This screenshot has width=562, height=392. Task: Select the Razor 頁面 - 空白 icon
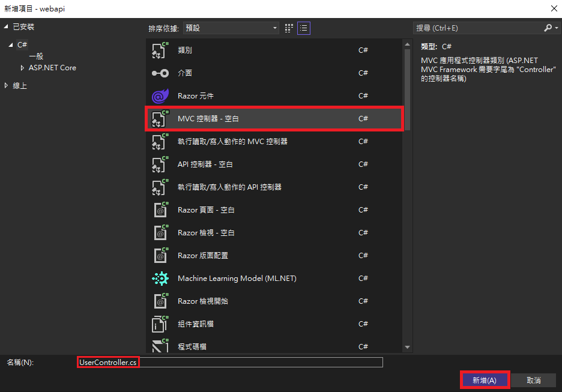[x=160, y=210]
